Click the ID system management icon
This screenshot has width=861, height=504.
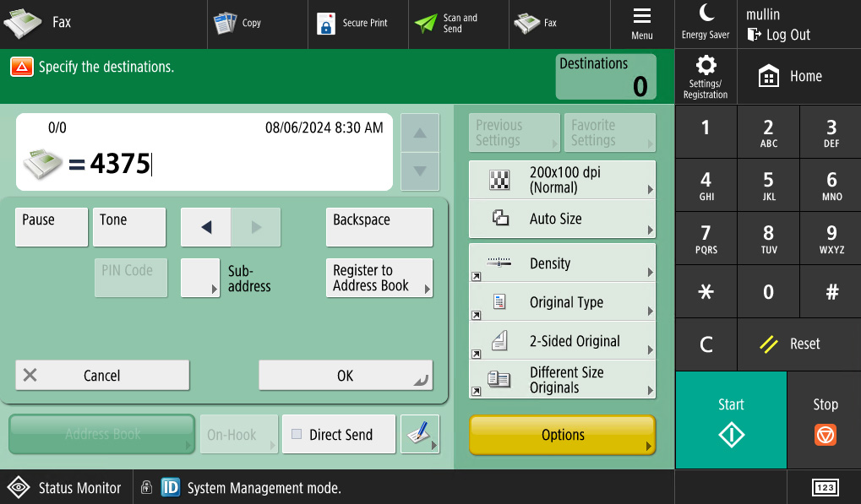(x=170, y=487)
